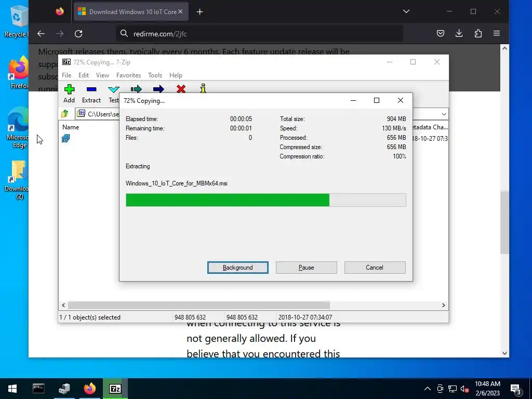Click the 7-Zip scroll right arrow
This screenshot has width=532, height=399.
tap(444, 305)
